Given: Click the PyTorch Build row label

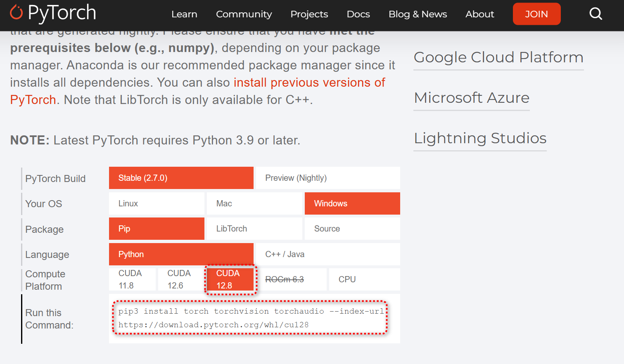Looking at the screenshot, I should point(55,179).
